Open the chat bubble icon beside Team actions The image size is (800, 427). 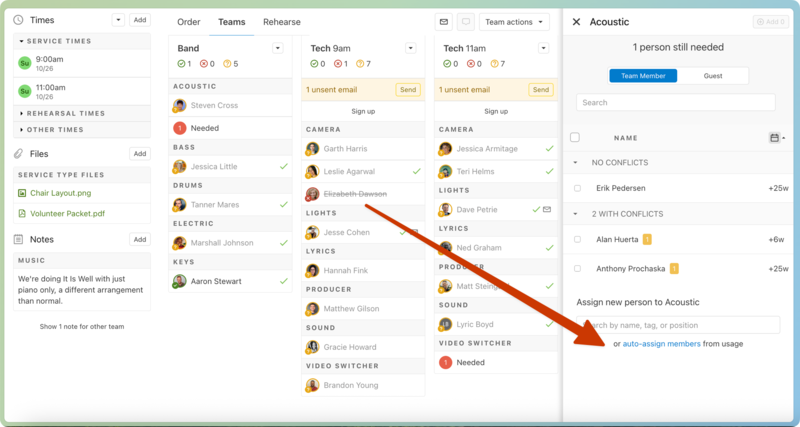pyautogui.click(x=466, y=22)
